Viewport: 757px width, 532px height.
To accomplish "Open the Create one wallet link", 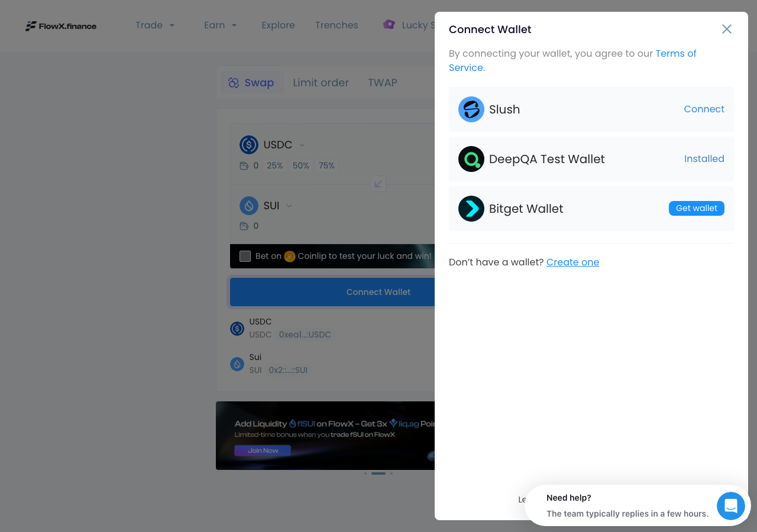I will [x=572, y=262].
